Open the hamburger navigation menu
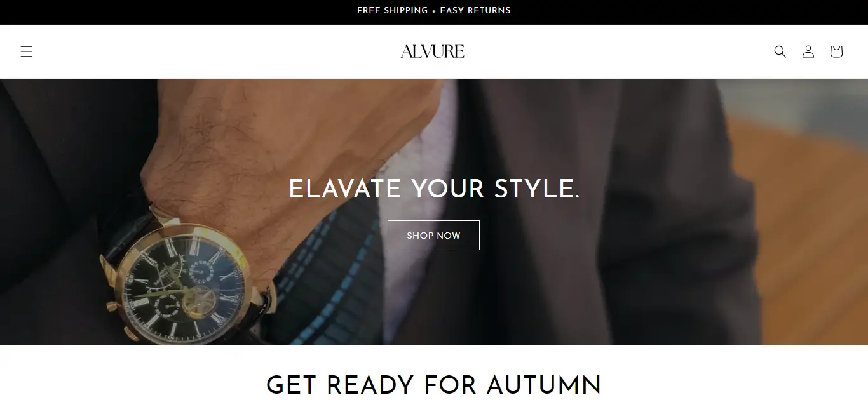 pos(26,51)
